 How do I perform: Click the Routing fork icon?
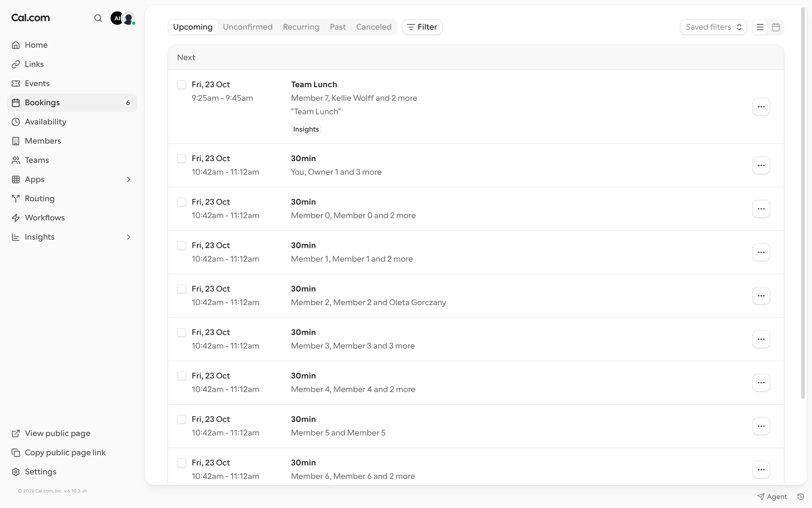coord(16,199)
